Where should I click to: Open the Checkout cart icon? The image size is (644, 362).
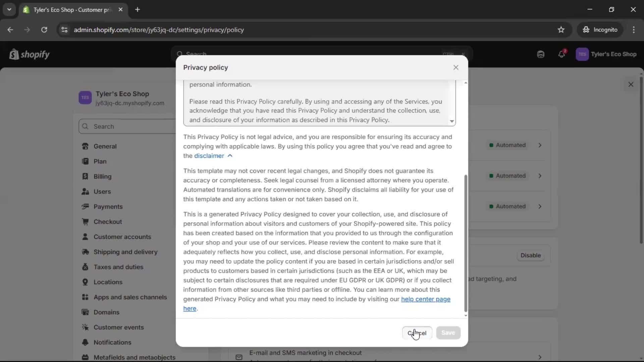86,222
